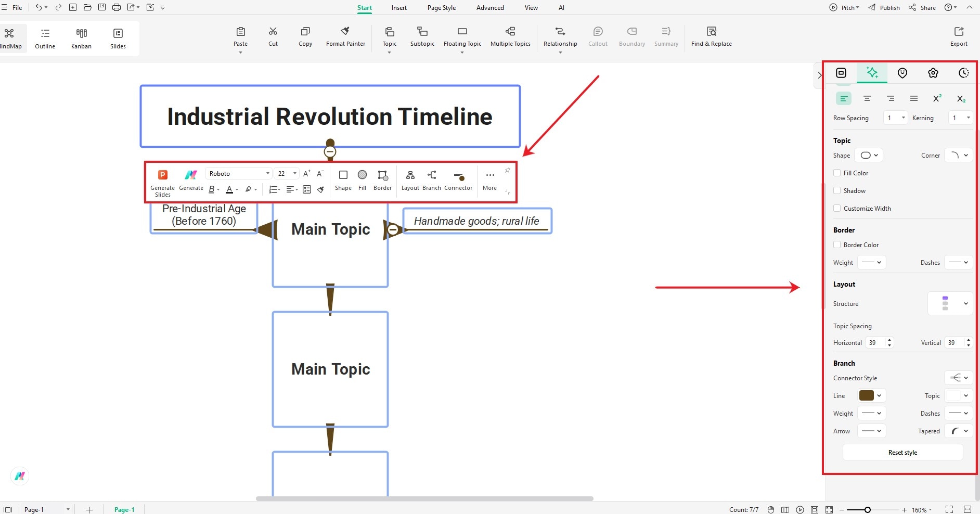980x514 pixels.
Task: Click the Share button
Action: pos(922,8)
